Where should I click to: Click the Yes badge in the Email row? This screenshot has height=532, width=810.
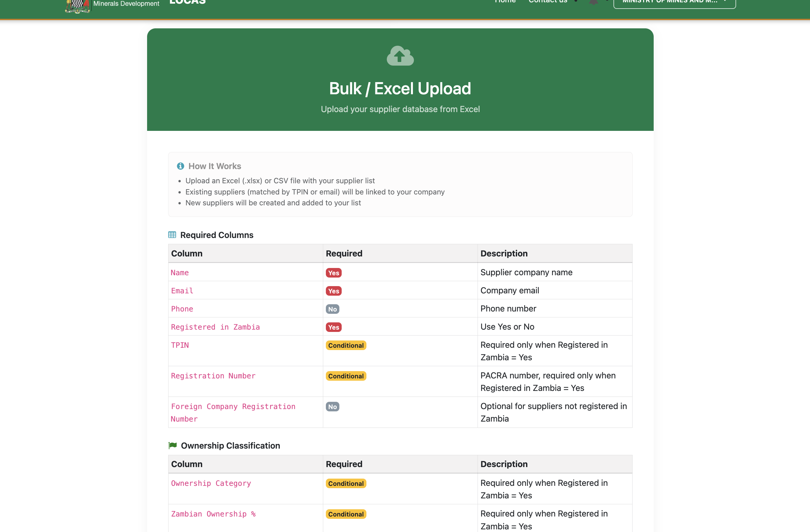[333, 291]
